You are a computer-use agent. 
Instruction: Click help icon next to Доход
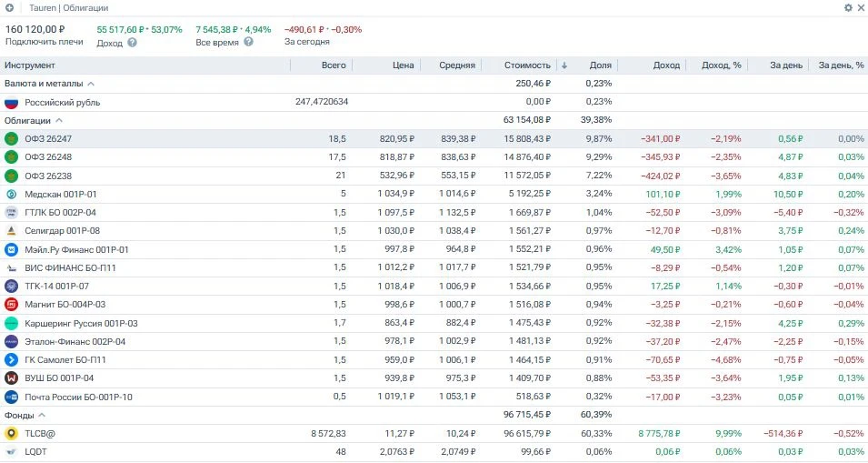(x=132, y=43)
